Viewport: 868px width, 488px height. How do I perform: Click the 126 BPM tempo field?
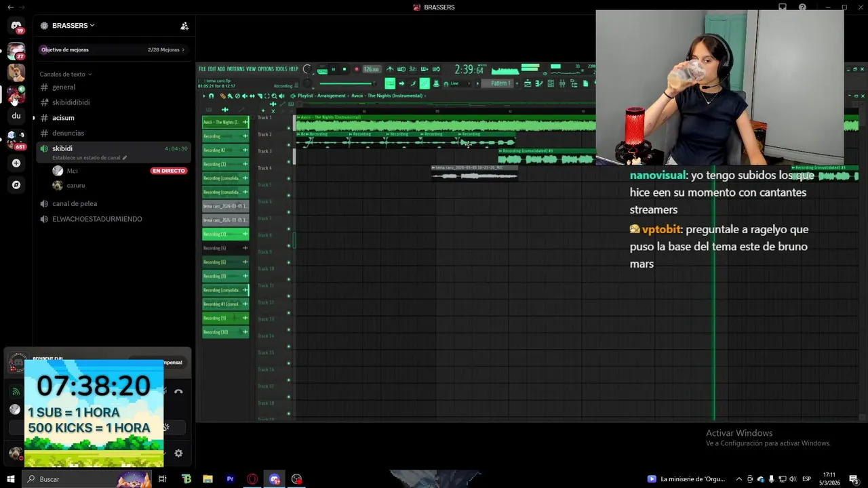371,69
